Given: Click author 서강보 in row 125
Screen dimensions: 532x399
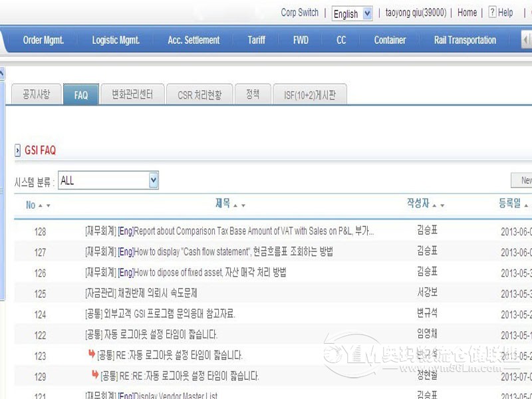Looking at the screenshot, I should click(x=427, y=293).
